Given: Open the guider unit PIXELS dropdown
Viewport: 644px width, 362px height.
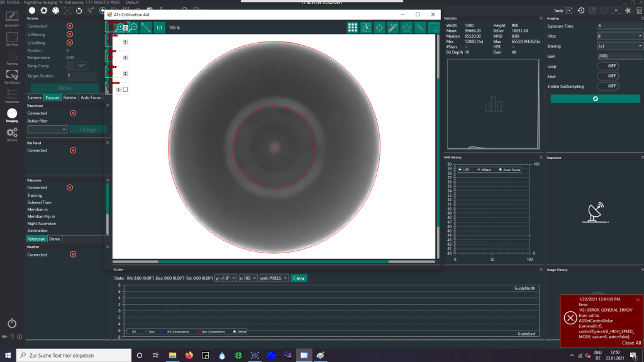Looking at the screenshot, I should pos(274,278).
